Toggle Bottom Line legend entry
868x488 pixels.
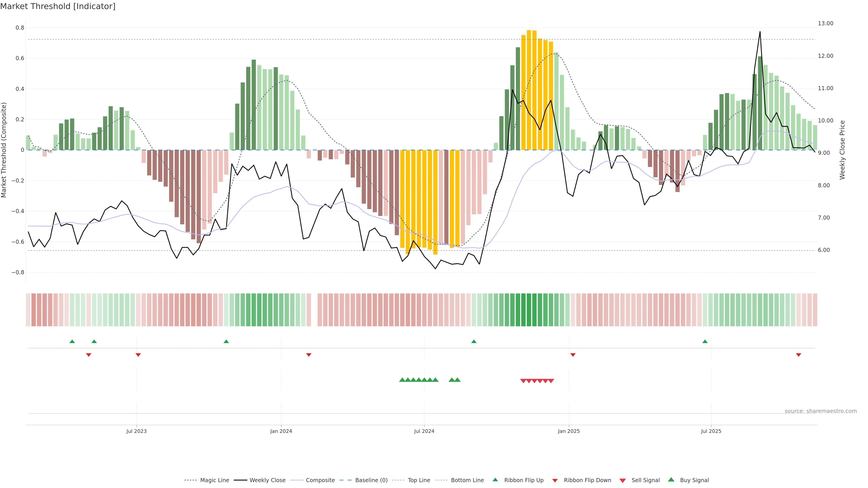click(x=467, y=480)
